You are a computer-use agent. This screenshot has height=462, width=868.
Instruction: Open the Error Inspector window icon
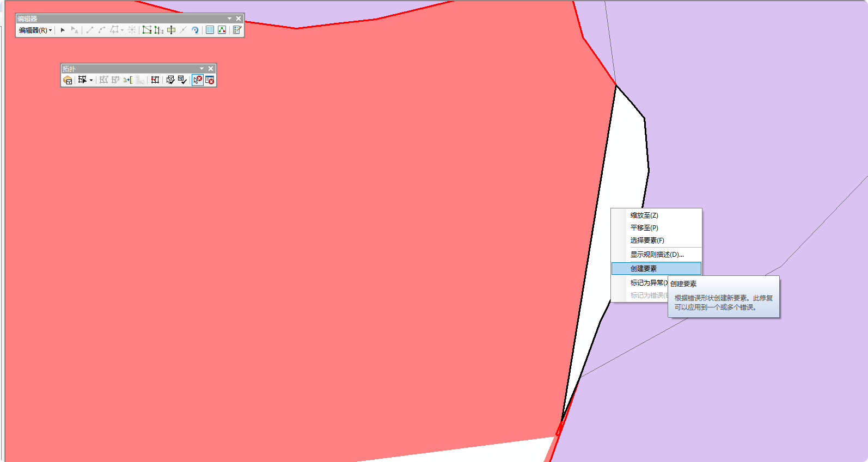(x=210, y=80)
